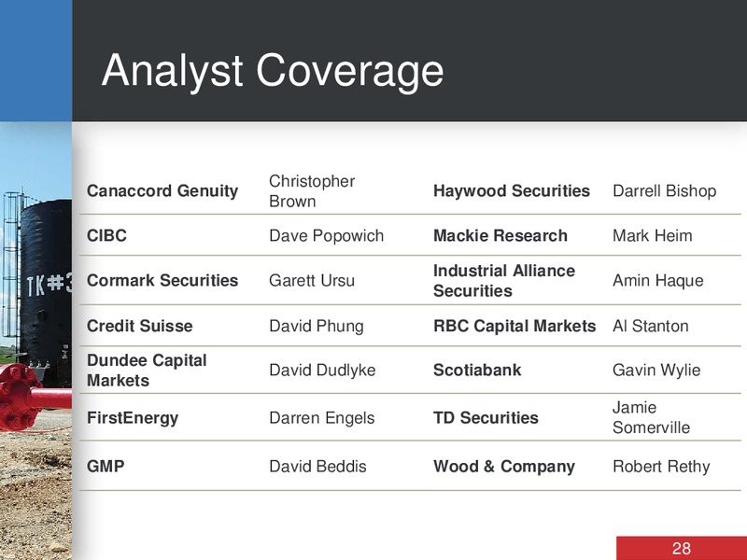This screenshot has width=747, height=560.
Task: Select Haywood Securities in right column
Action: click(x=512, y=191)
